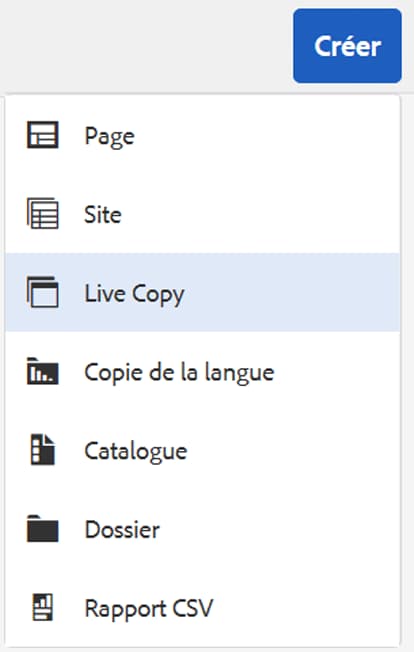This screenshot has width=414, height=652.
Task: Choose the Page menu entry text
Action: [110, 137]
